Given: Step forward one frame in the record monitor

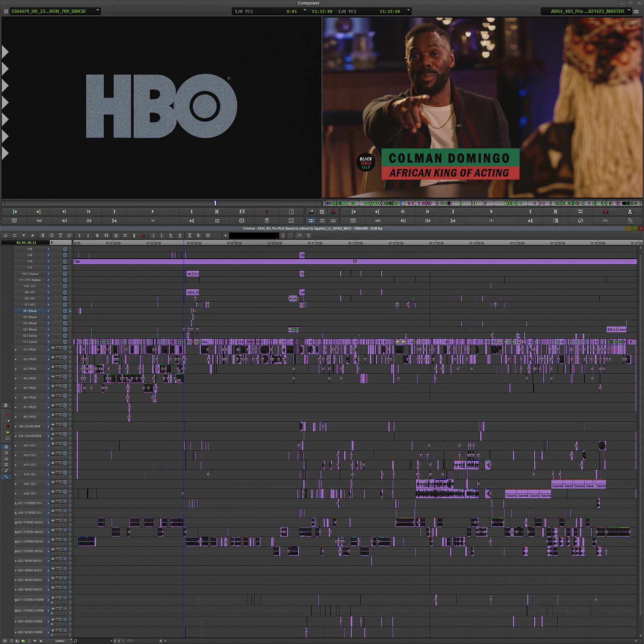Looking at the screenshot, I should (x=427, y=212).
